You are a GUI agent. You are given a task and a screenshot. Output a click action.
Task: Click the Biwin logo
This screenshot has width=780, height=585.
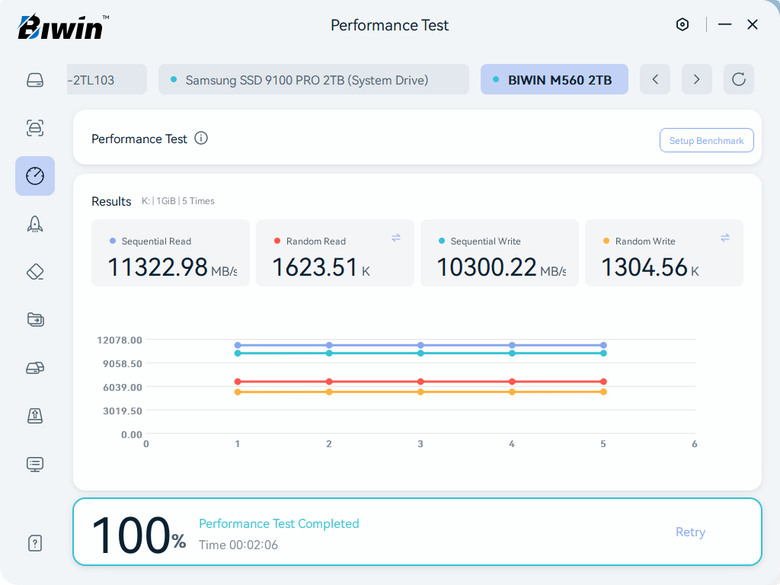tap(63, 27)
